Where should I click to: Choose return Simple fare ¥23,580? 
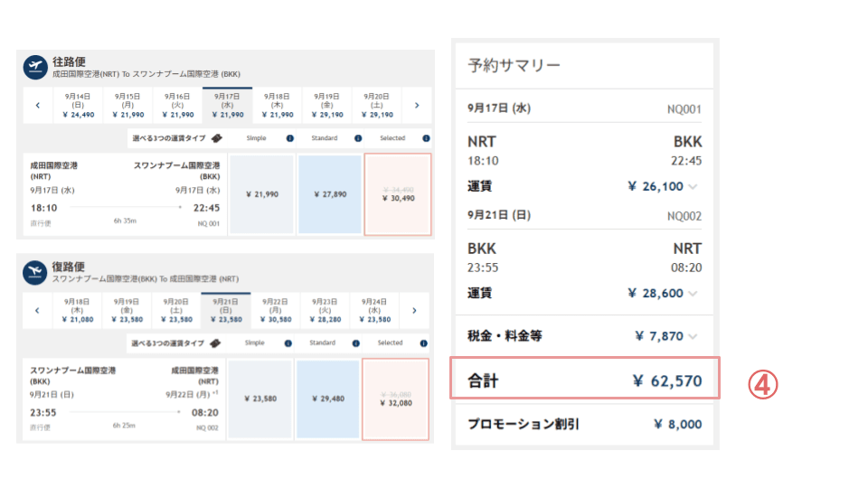point(260,399)
